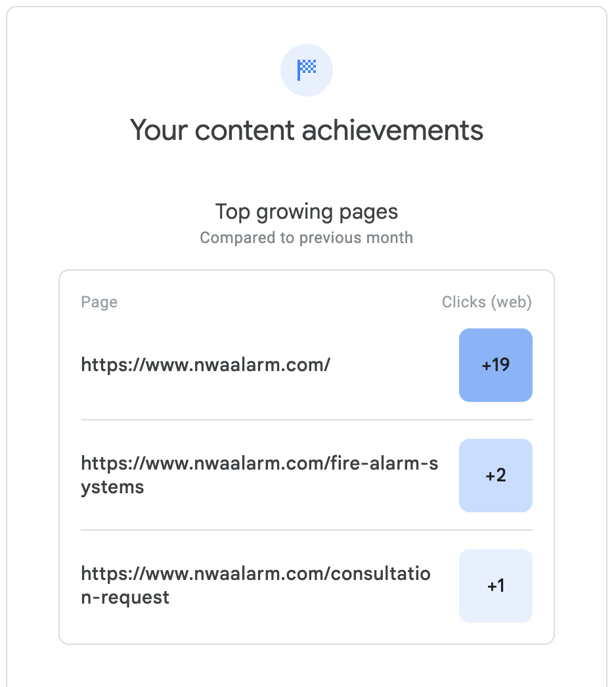Image resolution: width=616 pixels, height=687 pixels.
Task: Open the fire-alarm-systems page link
Action: [x=259, y=464]
